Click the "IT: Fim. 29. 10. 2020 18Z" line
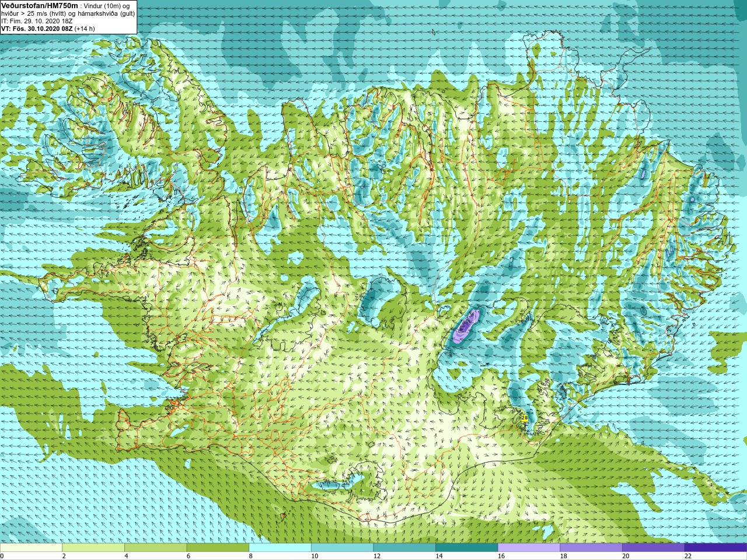 pyautogui.click(x=37, y=21)
